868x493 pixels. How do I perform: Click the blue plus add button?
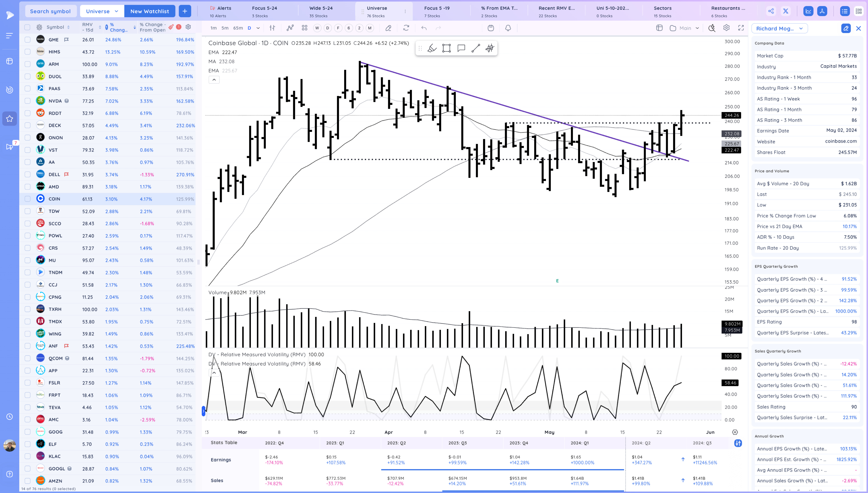click(185, 11)
